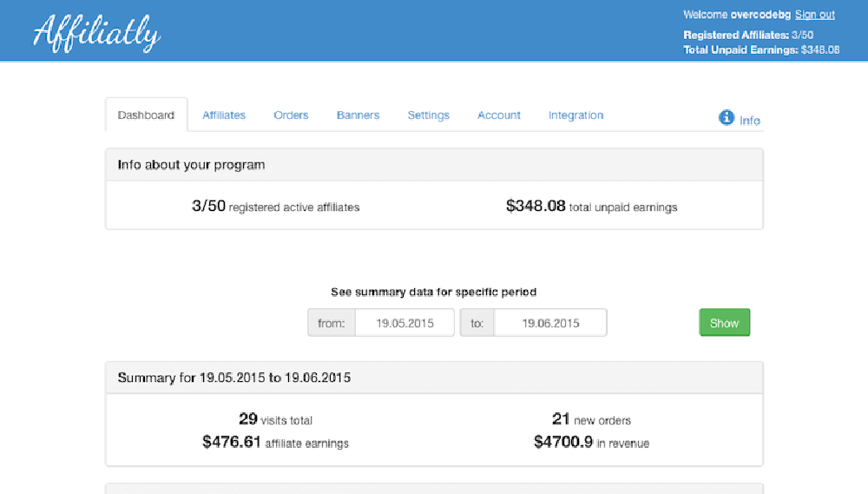Click the '$476.61' affiliate earnings value
Viewport: 868px width, 494px height.
pyautogui.click(x=232, y=442)
